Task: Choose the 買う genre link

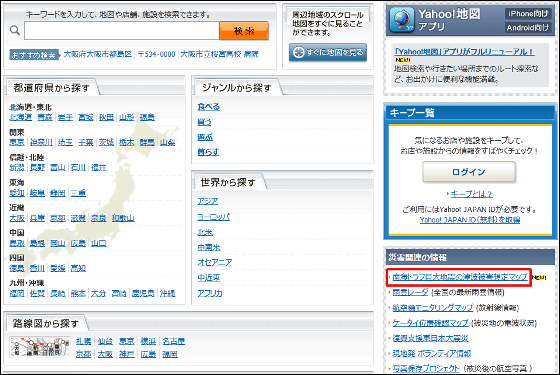Action: 205,122
